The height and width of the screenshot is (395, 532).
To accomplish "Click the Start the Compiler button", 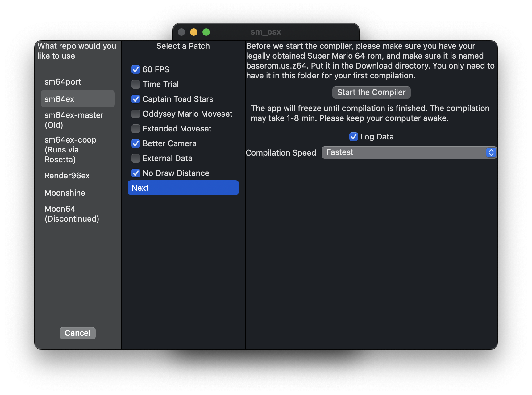I will pyautogui.click(x=371, y=93).
